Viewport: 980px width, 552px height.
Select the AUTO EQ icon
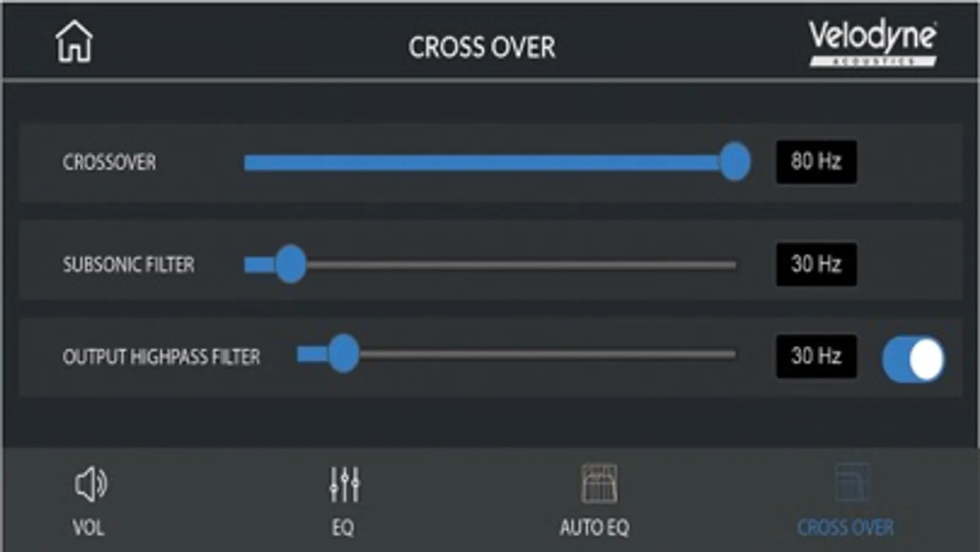tap(599, 483)
